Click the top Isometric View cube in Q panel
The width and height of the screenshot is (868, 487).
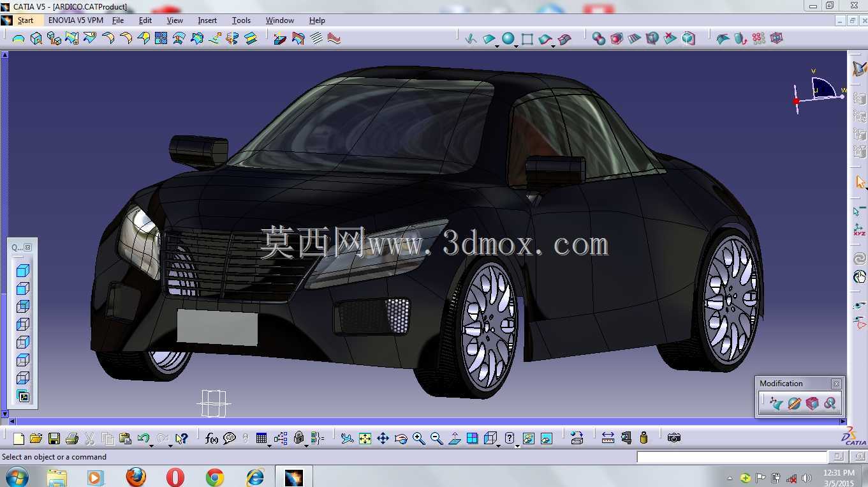pos(23,271)
